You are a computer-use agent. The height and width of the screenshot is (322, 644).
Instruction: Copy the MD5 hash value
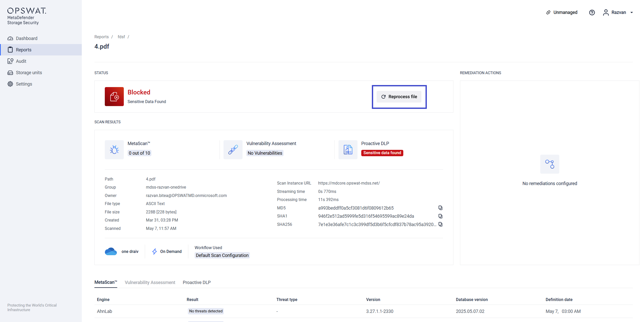click(x=440, y=208)
